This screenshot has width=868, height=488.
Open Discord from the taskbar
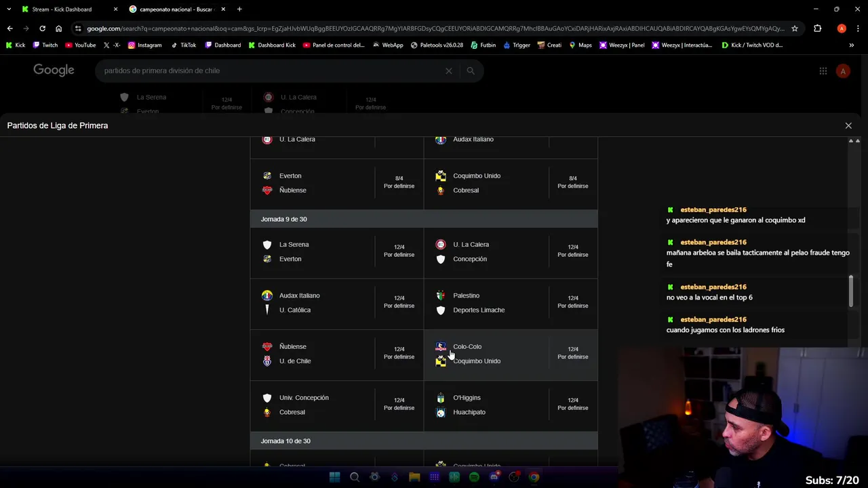(x=494, y=477)
